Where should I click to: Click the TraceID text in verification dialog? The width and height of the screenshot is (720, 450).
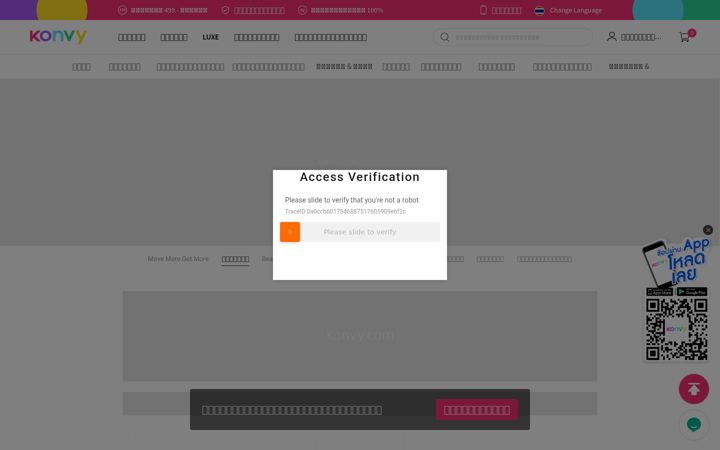click(345, 212)
